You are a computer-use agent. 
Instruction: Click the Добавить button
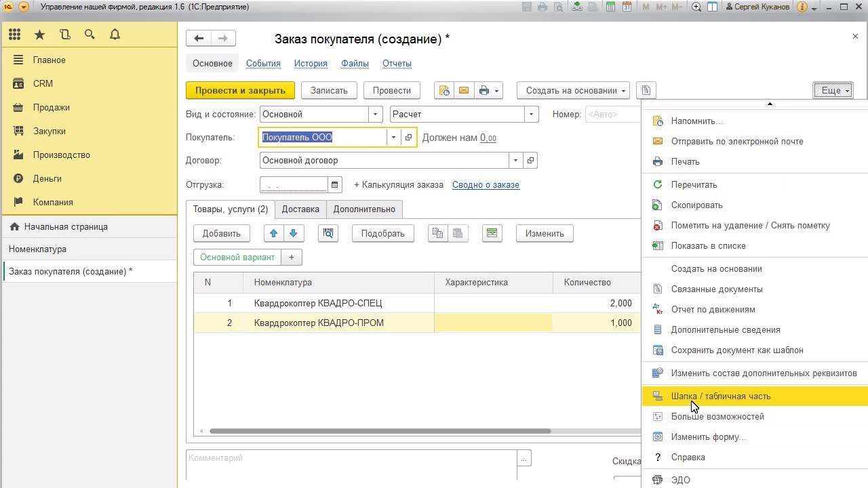[x=221, y=233]
